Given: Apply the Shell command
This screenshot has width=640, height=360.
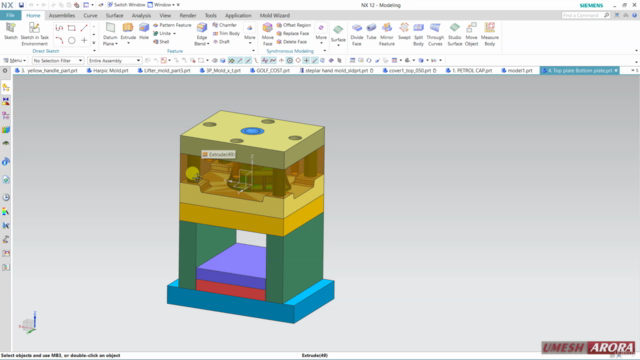Looking at the screenshot, I should click(161, 42).
